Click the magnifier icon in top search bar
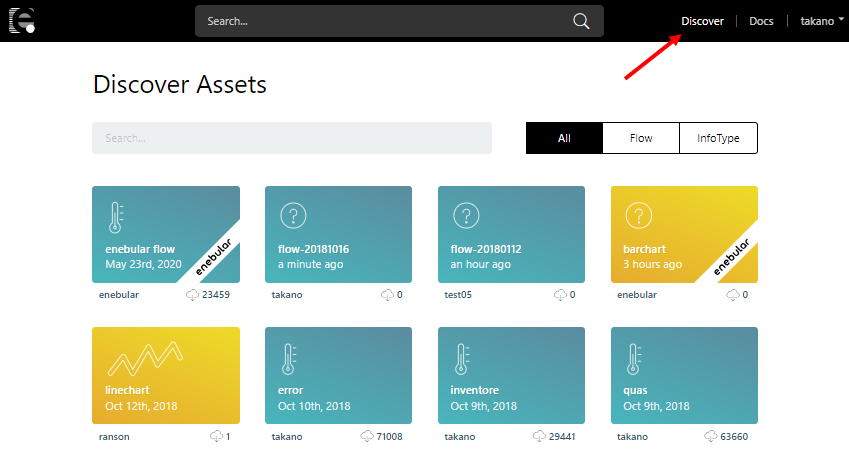 point(581,21)
